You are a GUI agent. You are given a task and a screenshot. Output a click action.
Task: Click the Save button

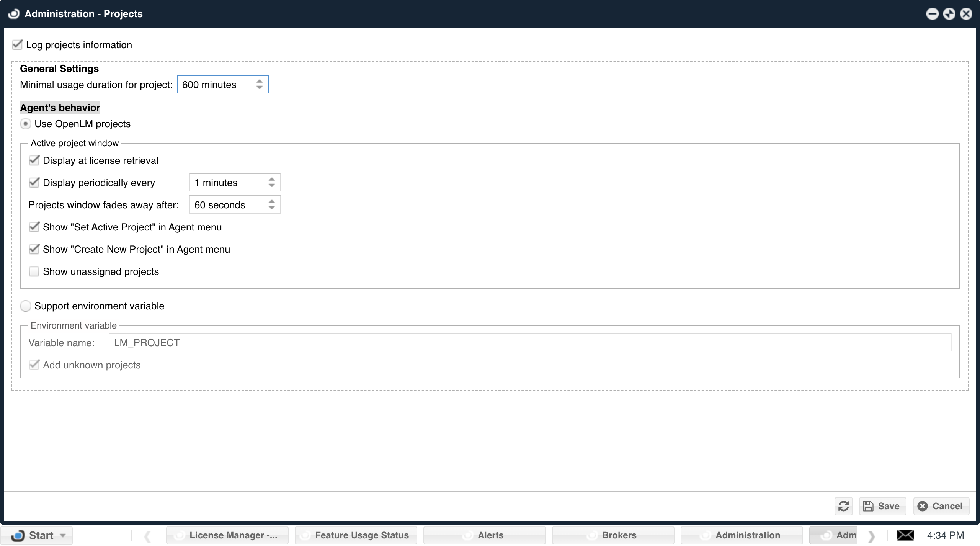pos(882,506)
